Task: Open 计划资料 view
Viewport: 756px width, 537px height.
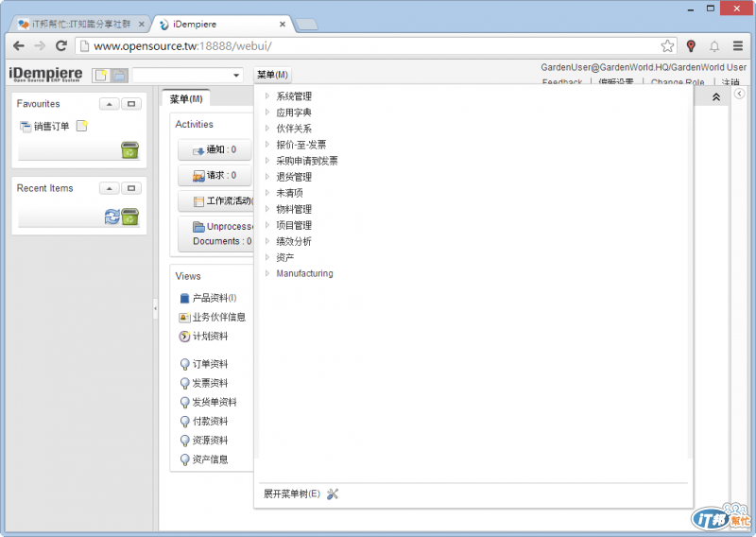Action: (203, 337)
